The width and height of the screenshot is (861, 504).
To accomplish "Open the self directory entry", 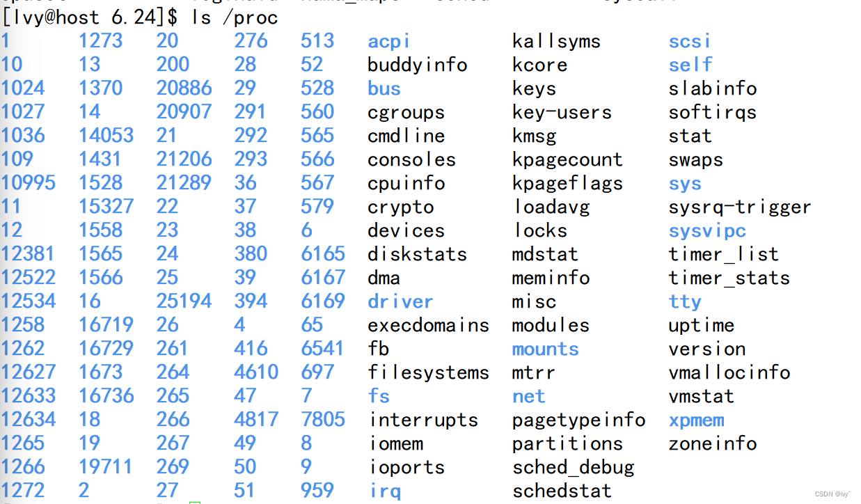I will click(690, 65).
